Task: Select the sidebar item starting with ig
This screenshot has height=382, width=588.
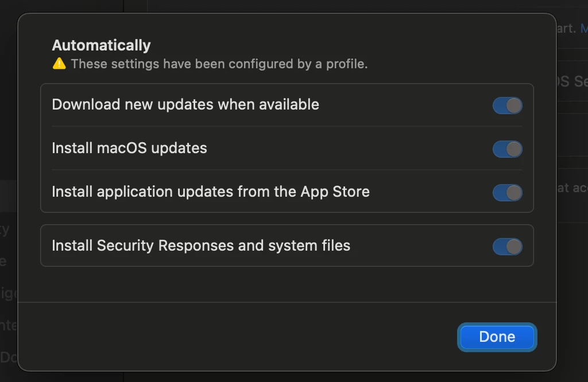Action: [9, 293]
